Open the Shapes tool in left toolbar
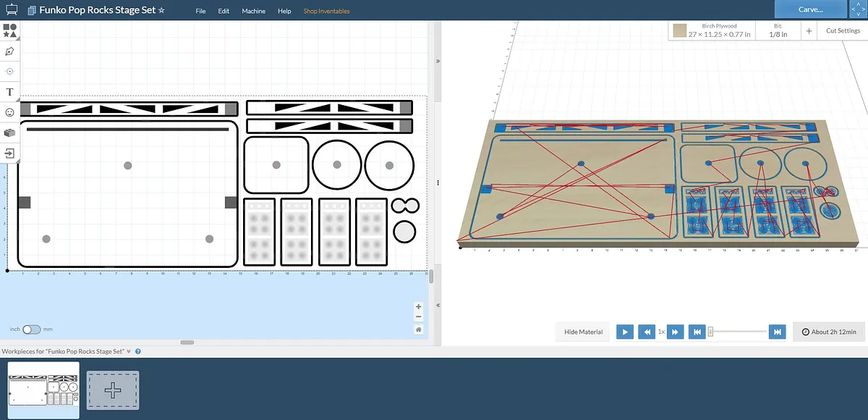 (10, 30)
